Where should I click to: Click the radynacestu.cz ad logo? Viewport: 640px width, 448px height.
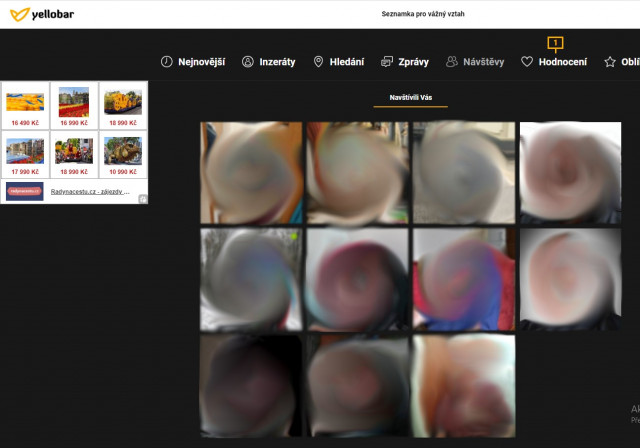24,191
